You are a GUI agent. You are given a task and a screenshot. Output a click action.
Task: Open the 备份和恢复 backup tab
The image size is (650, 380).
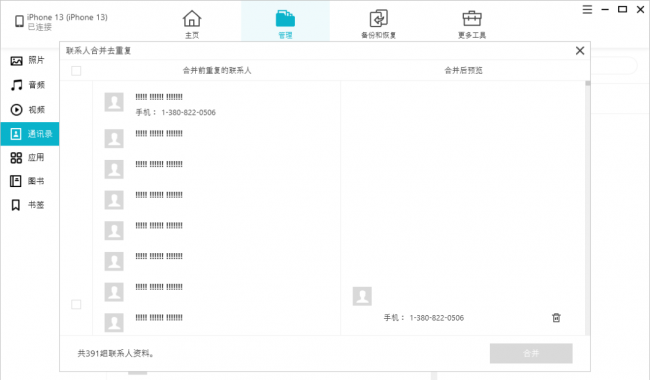pos(378,24)
